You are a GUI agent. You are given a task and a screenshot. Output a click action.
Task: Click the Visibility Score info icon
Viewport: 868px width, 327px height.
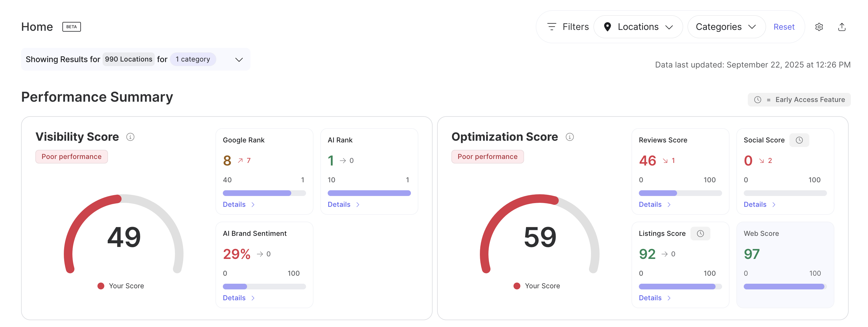click(x=131, y=137)
